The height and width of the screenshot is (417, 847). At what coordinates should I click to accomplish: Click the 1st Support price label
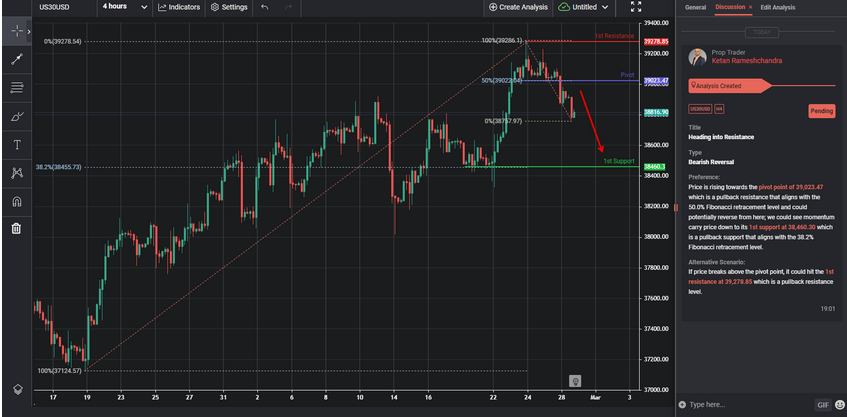(x=654, y=167)
